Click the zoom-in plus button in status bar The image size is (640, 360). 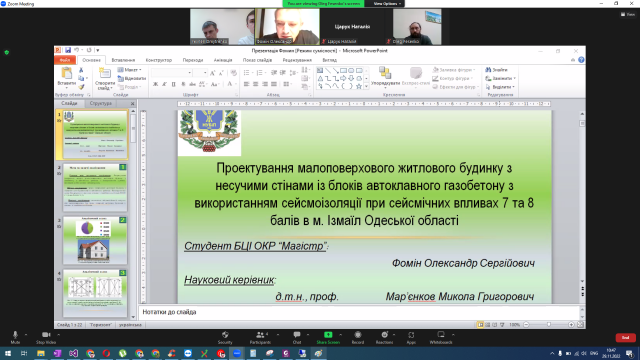point(571,324)
